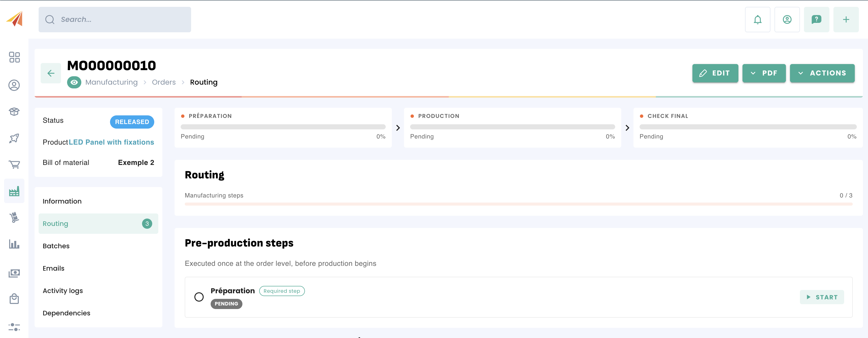This screenshot has width=868, height=338.
Task: Click into the Search field
Action: click(x=115, y=20)
